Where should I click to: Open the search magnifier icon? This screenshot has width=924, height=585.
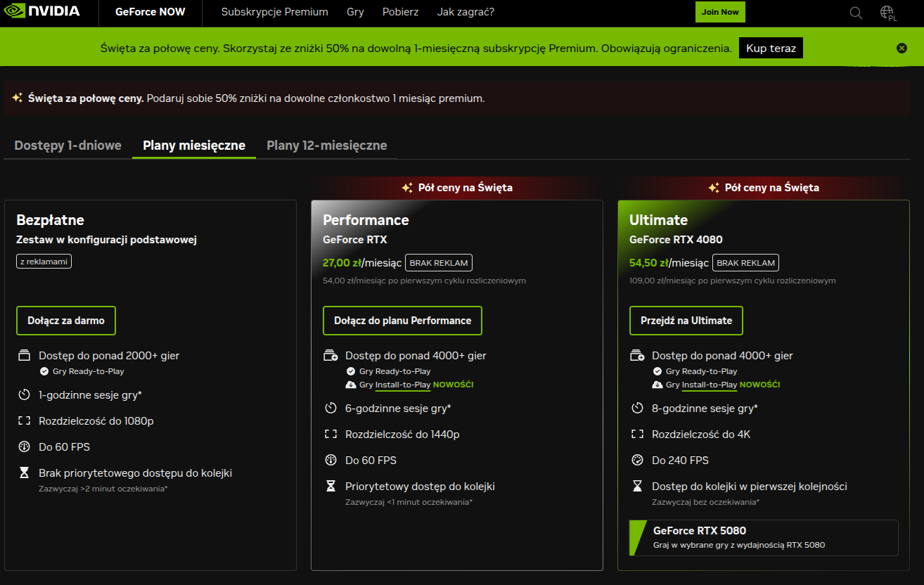pyautogui.click(x=855, y=13)
